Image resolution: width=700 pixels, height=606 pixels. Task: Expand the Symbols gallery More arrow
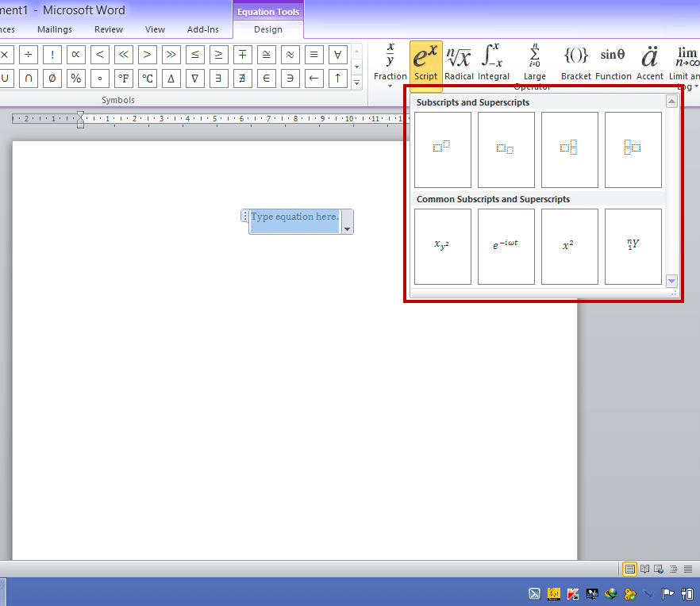click(x=356, y=82)
